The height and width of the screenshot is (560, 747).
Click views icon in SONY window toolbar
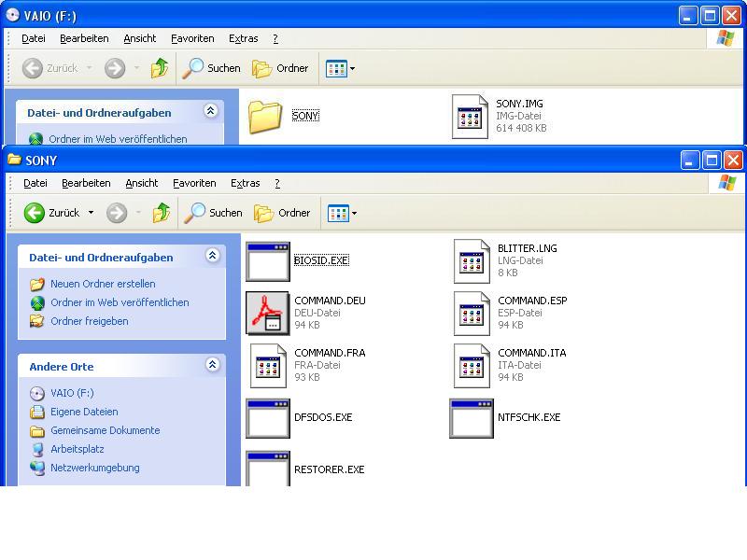click(338, 214)
